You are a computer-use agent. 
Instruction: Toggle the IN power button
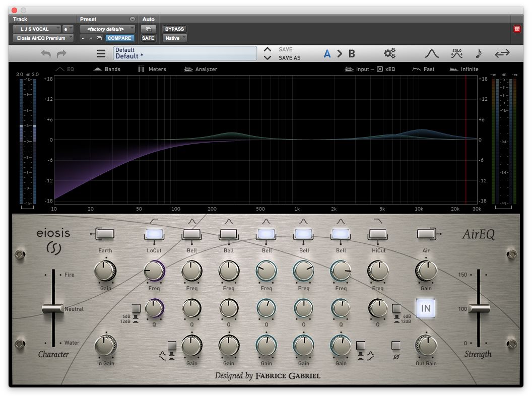tap(426, 308)
